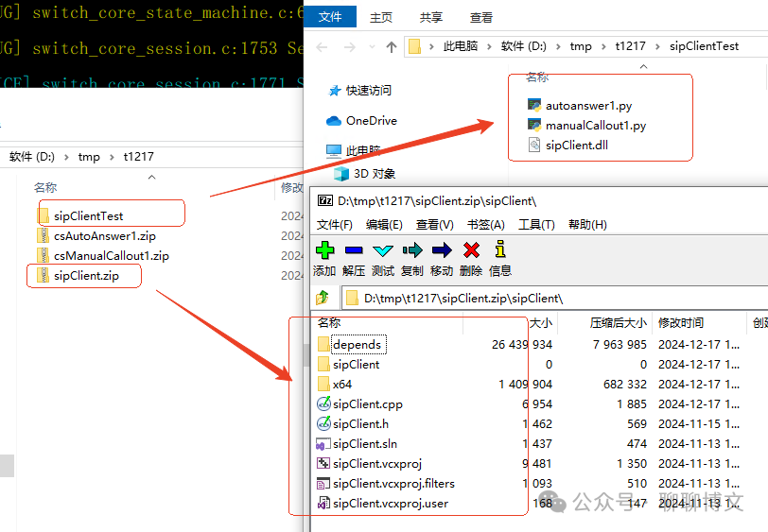This screenshot has width=768, height=532.
Task: Click sipClientTest in the address breadcrumb
Action: click(704, 46)
